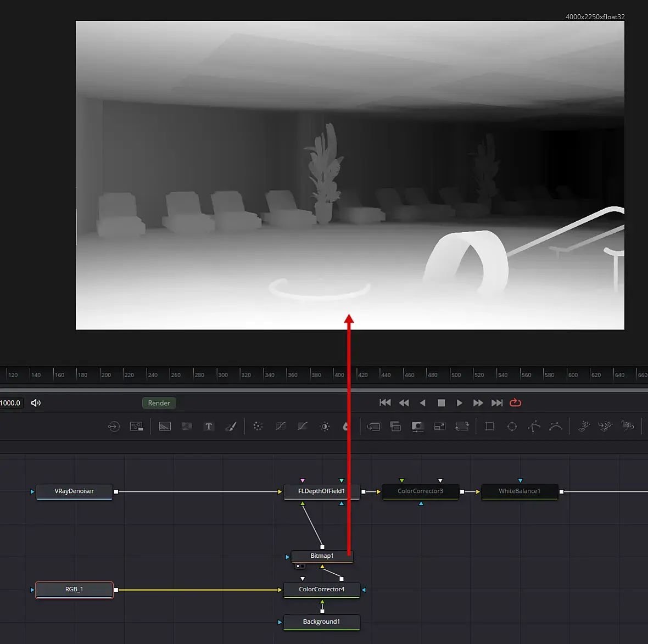Add a pEmitter particle tool
Image resolution: width=648 pixels, height=644 pixels.
pyautogui.click(x=584, y=426)
